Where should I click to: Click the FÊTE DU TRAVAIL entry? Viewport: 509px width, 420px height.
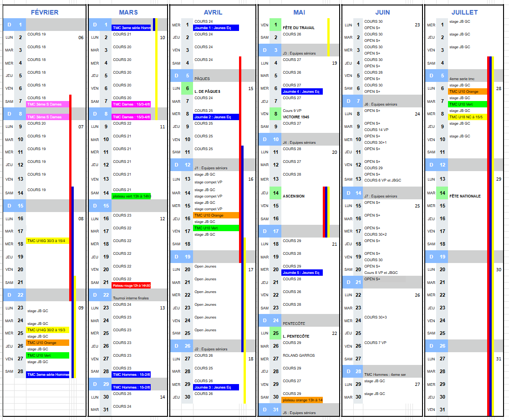coord(298,28)
